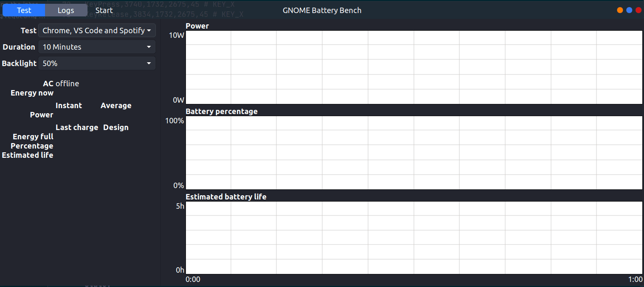Switch to the Logs tab
Image resolution: width=644 pixels, height=287 pixels.
point(66,10)
